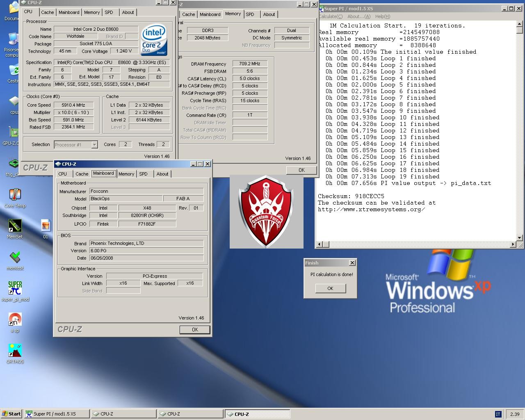
Task: Launch super_pi_mod from the desktop
Action: [x=15, y=291]
